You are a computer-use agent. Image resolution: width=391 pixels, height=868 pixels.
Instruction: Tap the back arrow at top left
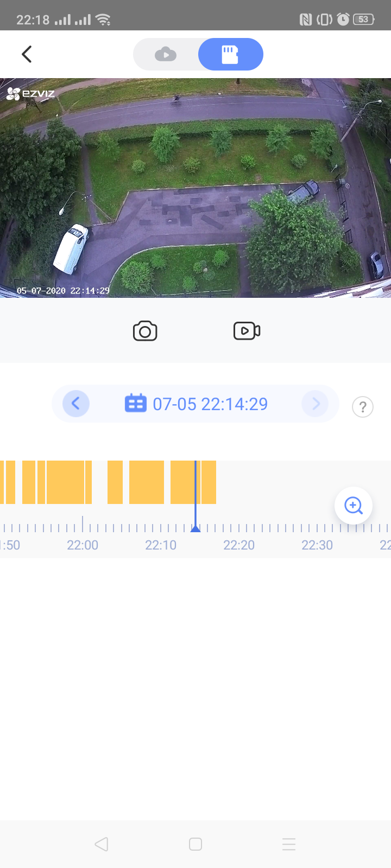pos(27,54)
